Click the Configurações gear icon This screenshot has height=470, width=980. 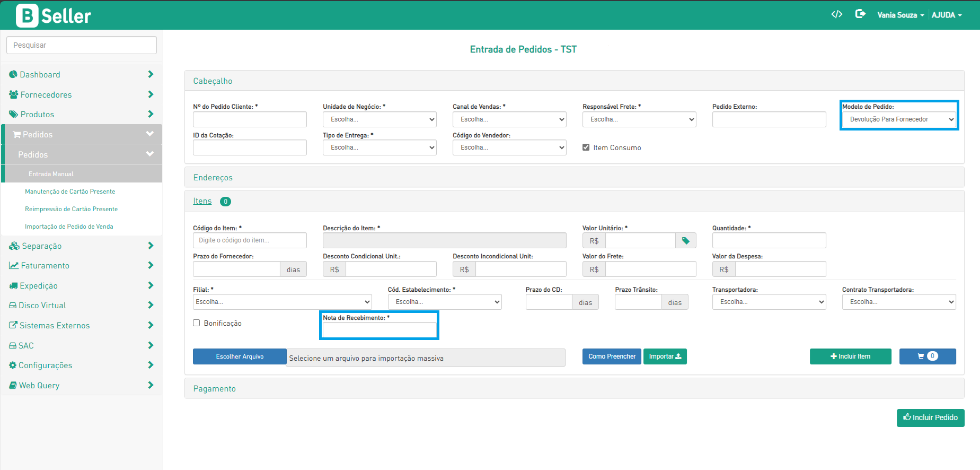pyautogui.click(x=13, y=365)
